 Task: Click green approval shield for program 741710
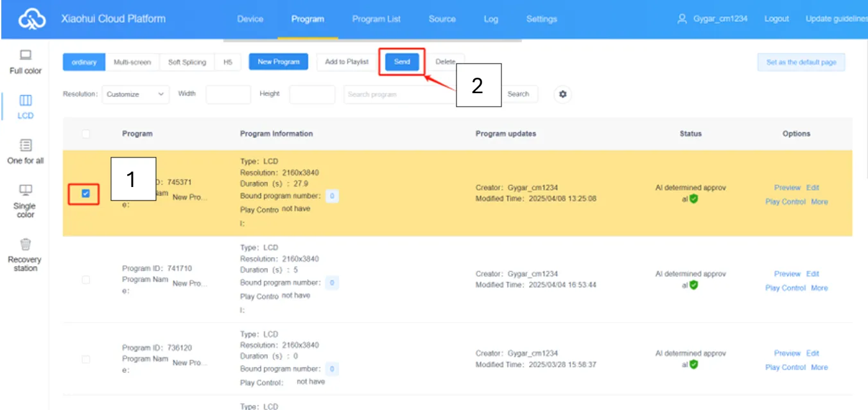pyautogui.click(x=694, y=285)
